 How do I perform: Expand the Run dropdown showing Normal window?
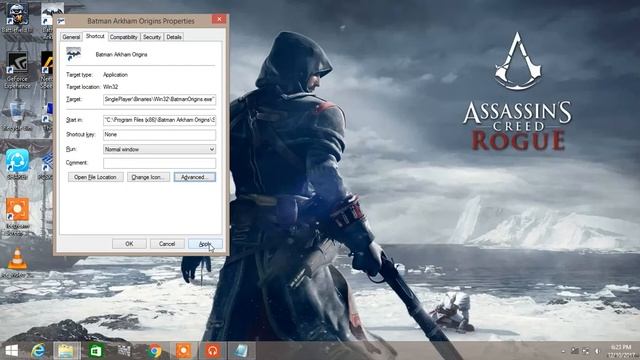159,149
